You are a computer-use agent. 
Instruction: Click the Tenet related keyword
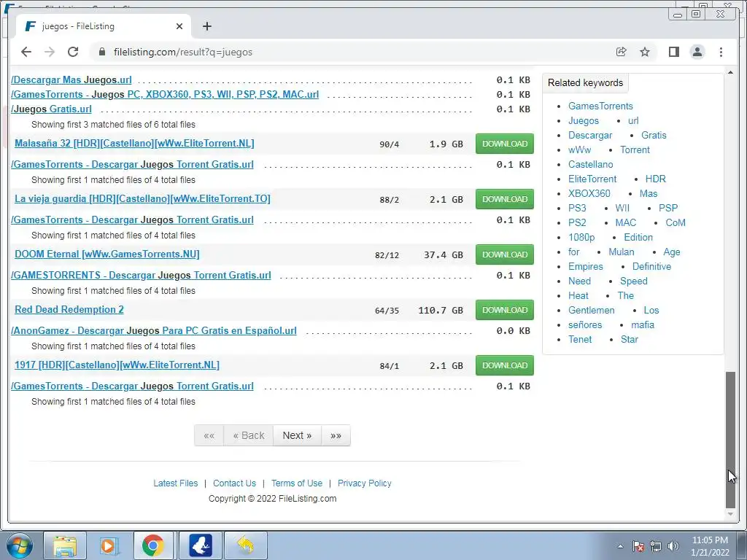580,340
